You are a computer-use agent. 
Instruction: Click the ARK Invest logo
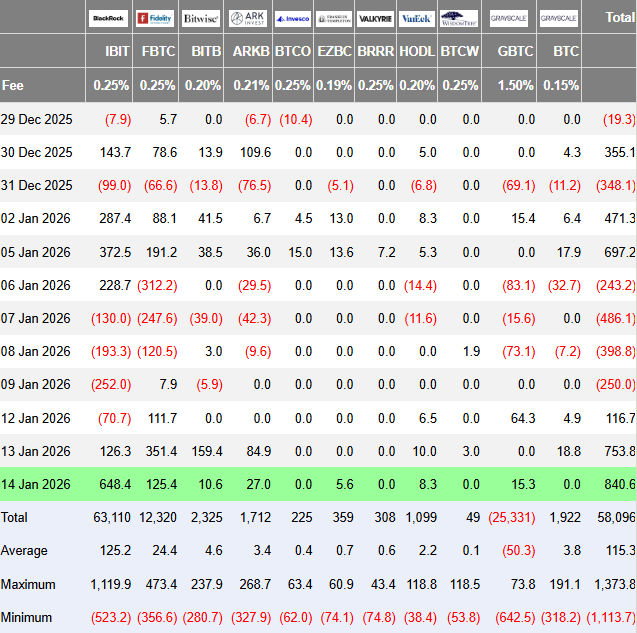[x=248, y=18]
